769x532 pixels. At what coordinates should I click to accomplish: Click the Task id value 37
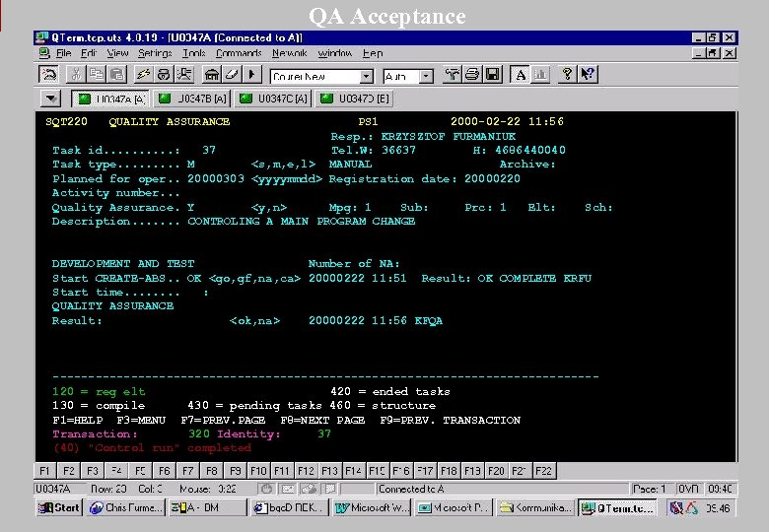209,151
